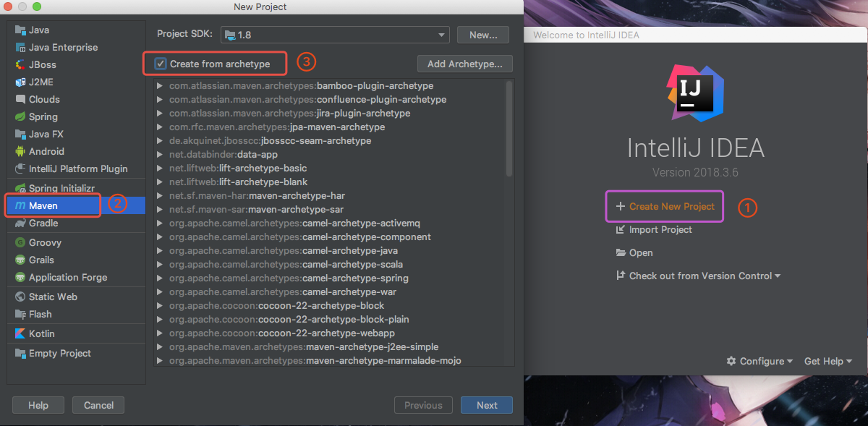The width and height of the screenshot is (868, 426).
Task: Select the cocoon-22-archetype-webapp row
Action: click(330, 333)
